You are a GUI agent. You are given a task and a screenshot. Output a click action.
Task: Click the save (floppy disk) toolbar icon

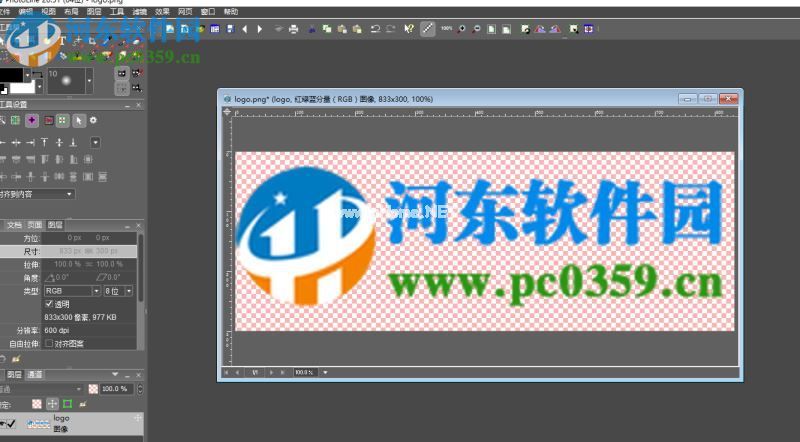point(231,29)
